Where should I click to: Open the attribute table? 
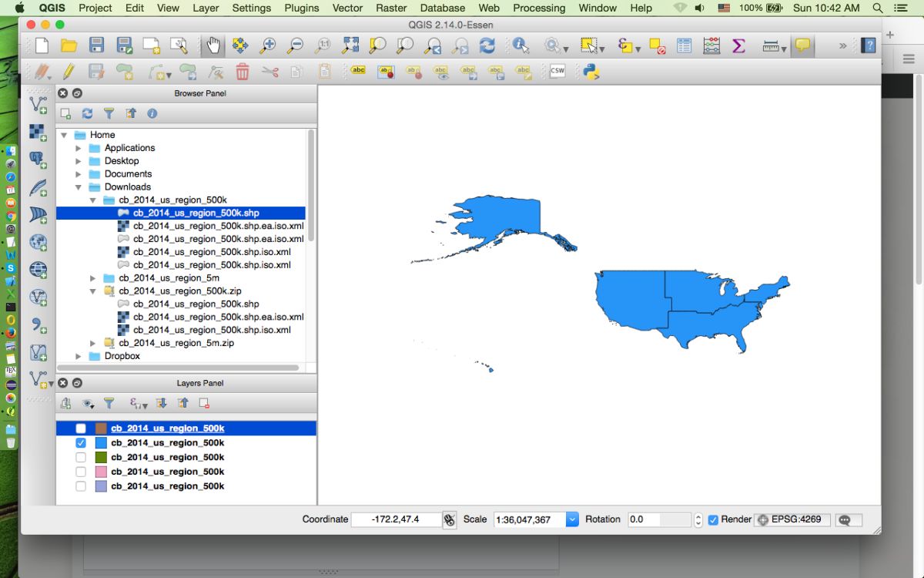pyautogui.click(x=684, y=45)
